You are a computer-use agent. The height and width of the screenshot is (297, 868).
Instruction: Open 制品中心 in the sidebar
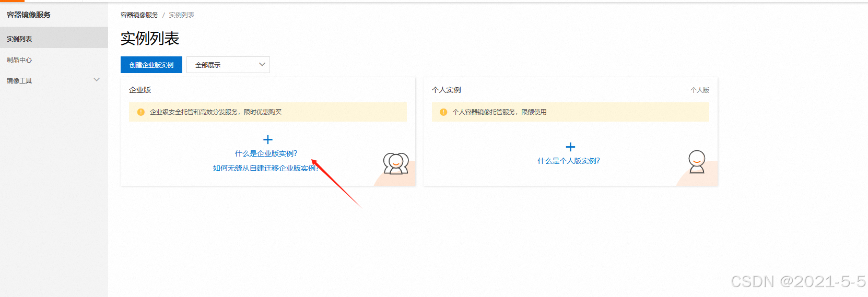19,60
